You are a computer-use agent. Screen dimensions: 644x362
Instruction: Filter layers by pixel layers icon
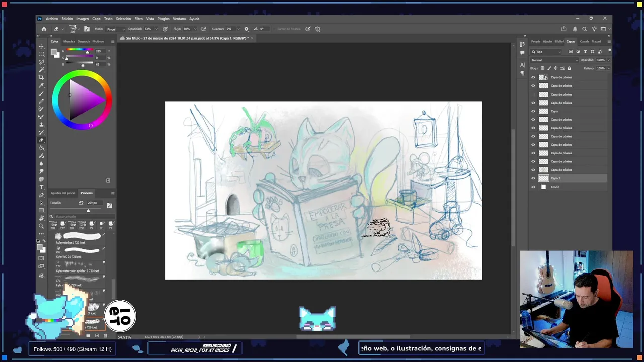click(571, 52)
